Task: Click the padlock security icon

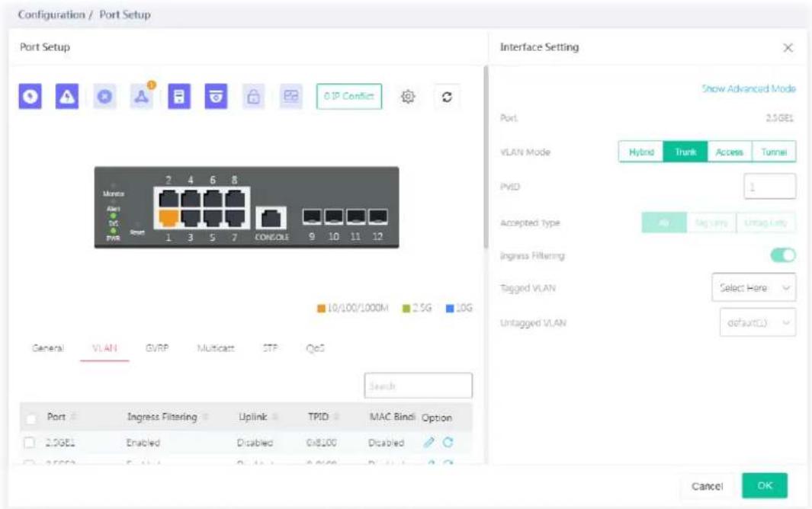Action: (253, 96)
